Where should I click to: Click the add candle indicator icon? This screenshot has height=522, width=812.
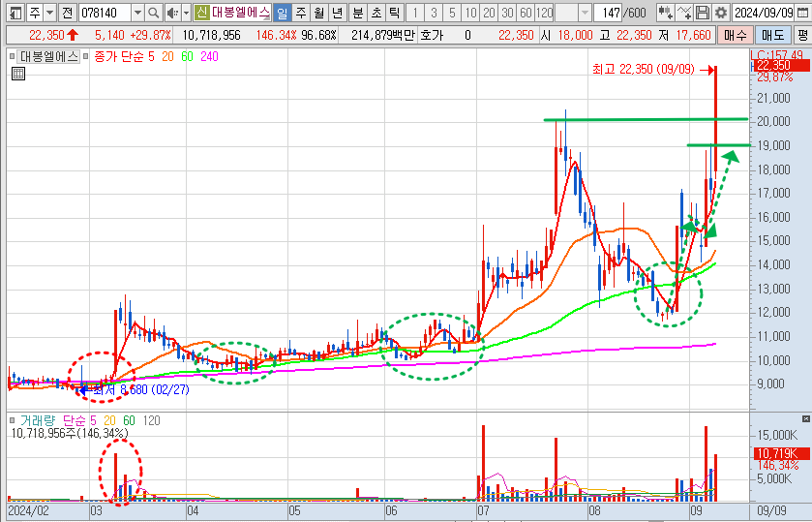[x=666, y=13]
